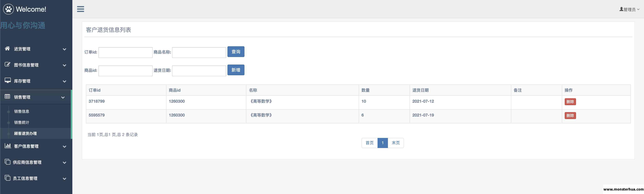Focus the 退货日期 input field
This screenshot has width=644, height=194.
click(x=199, y=71)
